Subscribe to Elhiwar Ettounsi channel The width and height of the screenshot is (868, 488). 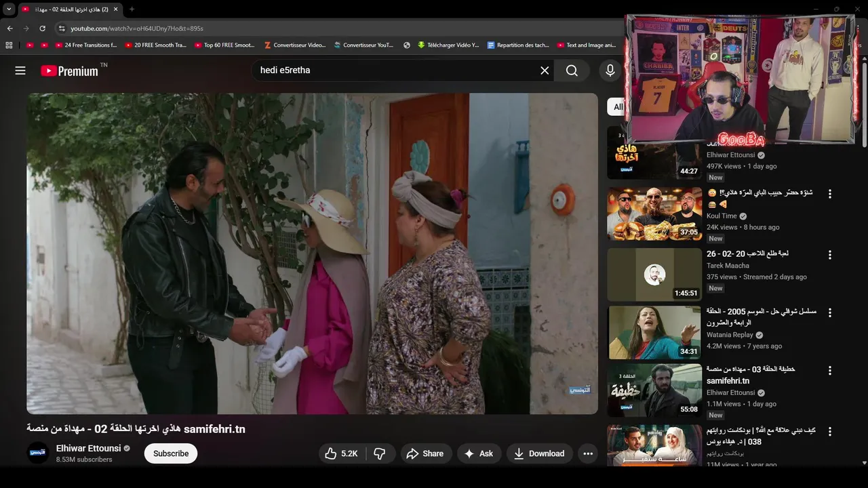(x=171, y=453)
